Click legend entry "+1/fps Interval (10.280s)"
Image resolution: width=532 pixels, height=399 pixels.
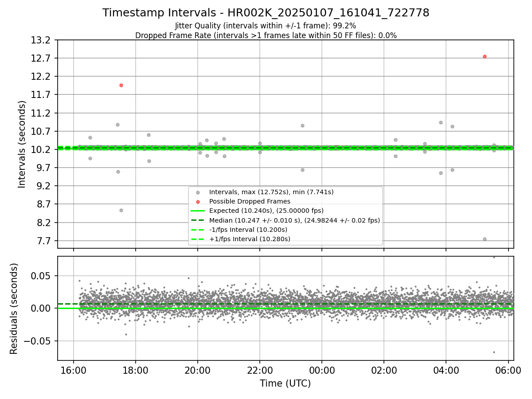pos(250,239)
